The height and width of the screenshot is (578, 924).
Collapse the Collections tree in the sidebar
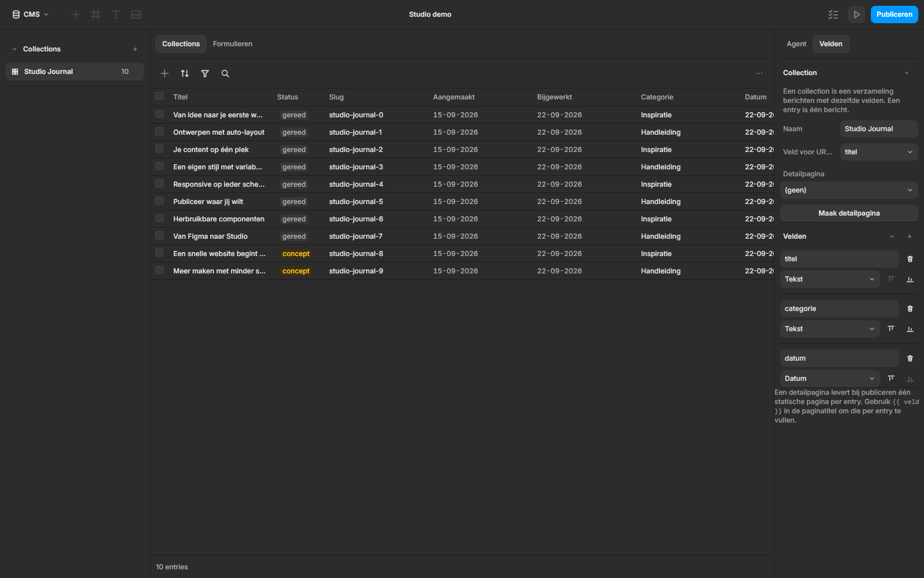[14, 49]
